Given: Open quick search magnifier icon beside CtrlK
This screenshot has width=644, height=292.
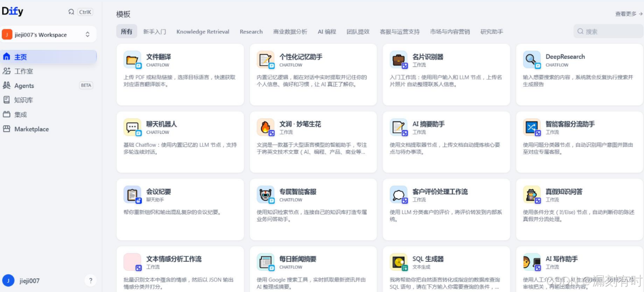Looking at the screenshot, I should click(71, 12).
